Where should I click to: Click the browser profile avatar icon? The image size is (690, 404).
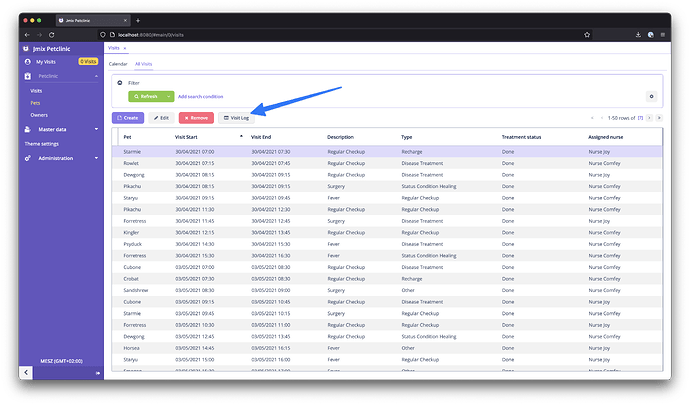tap(650, 35)
